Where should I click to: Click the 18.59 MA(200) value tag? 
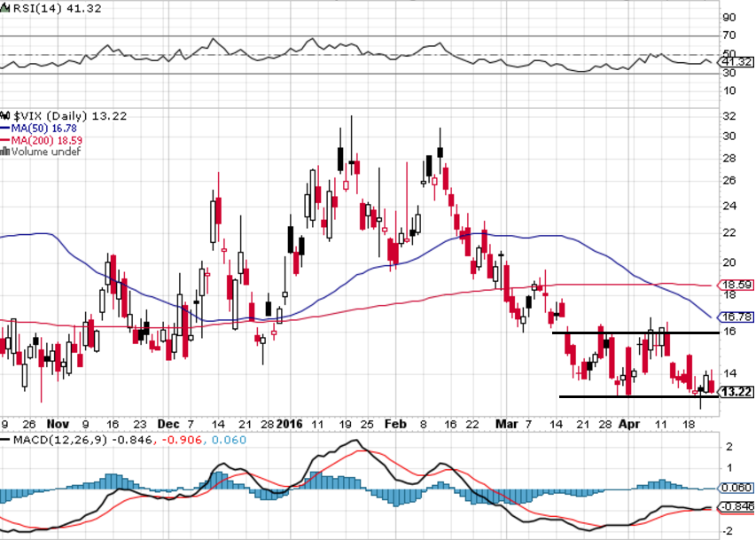(x=737, y=285)
